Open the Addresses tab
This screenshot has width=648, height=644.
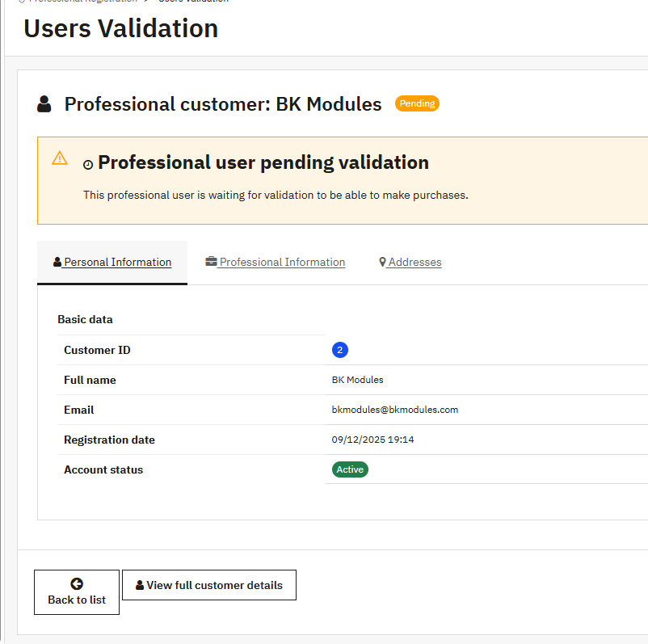point(410,262)
